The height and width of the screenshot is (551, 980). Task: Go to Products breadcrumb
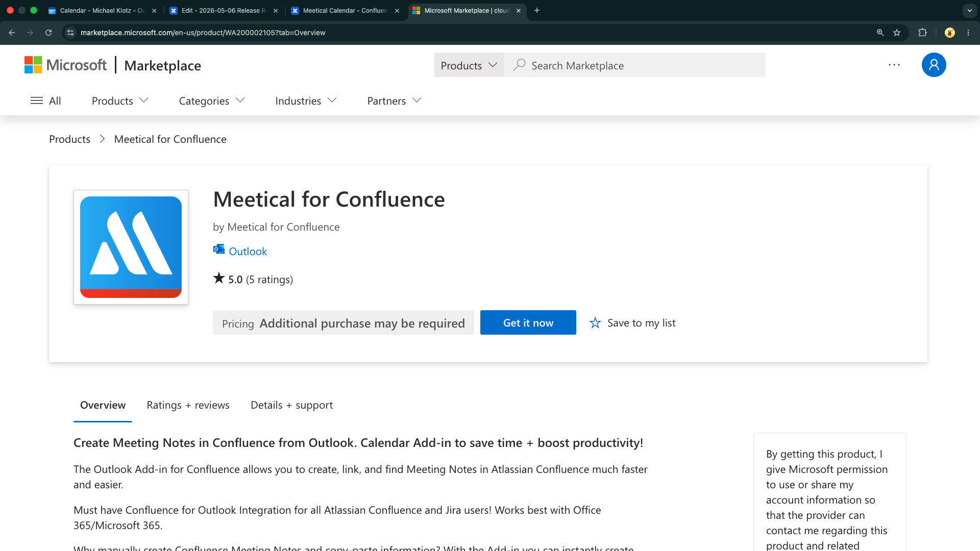pos(69,139)
